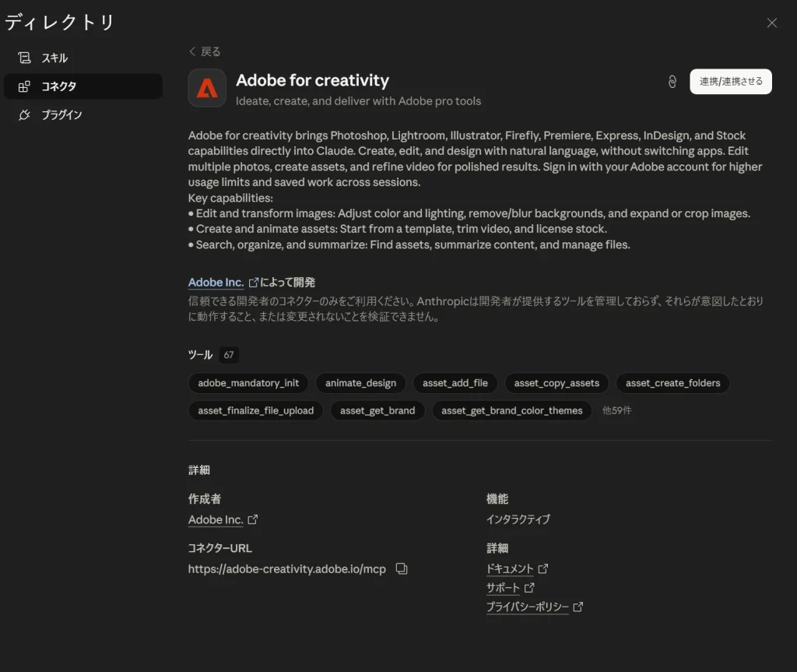The height and width of the screenshot is (672, 797).
Task: Click the コネクタ sidebar icon
Action: (x=24, y=86)
